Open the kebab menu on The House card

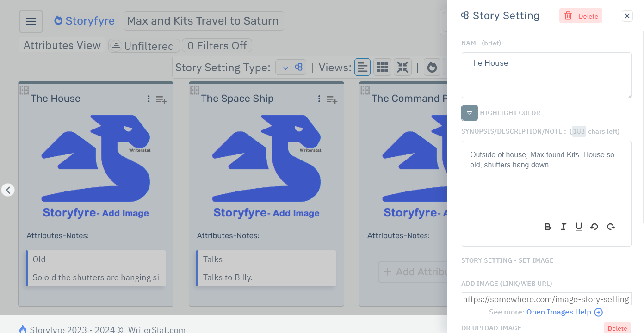tap(149, 99)
